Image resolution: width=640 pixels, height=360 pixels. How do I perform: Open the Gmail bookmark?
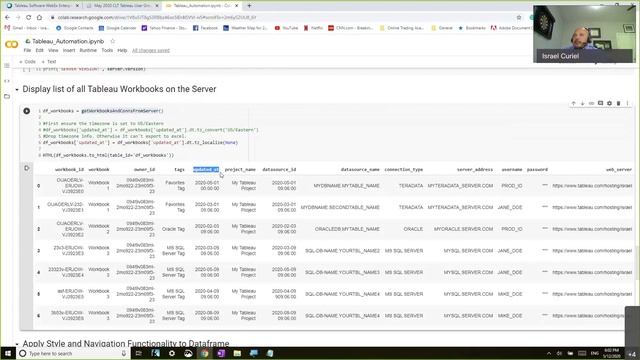(28, 28)
